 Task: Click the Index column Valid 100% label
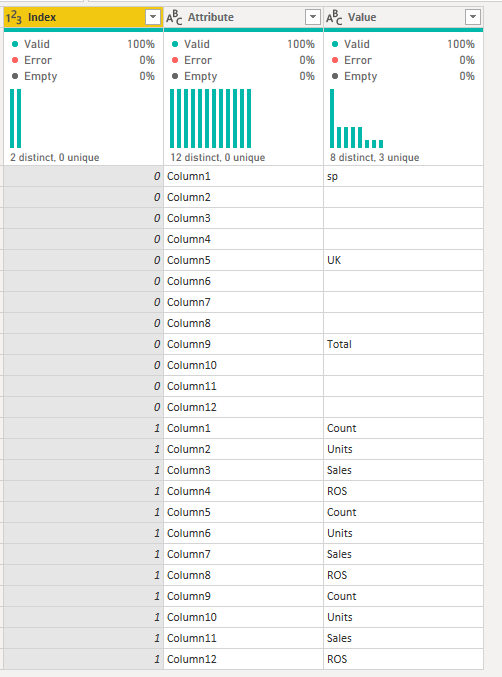click(83, 44)
